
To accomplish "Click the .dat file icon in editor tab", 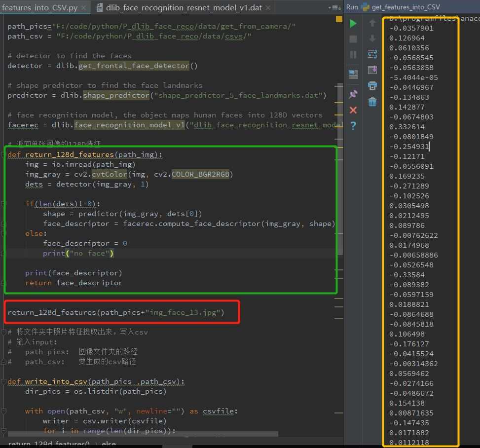I will point(100,8).
